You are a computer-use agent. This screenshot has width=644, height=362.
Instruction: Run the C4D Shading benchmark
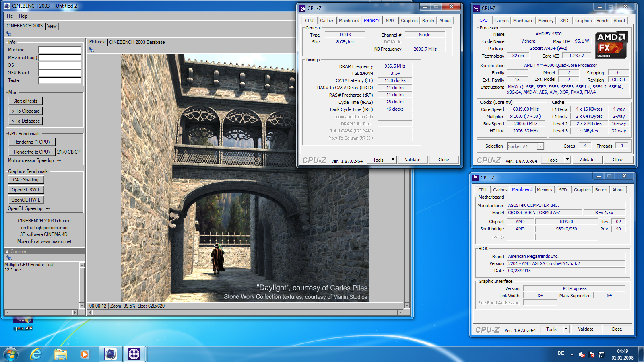point(26,180)
